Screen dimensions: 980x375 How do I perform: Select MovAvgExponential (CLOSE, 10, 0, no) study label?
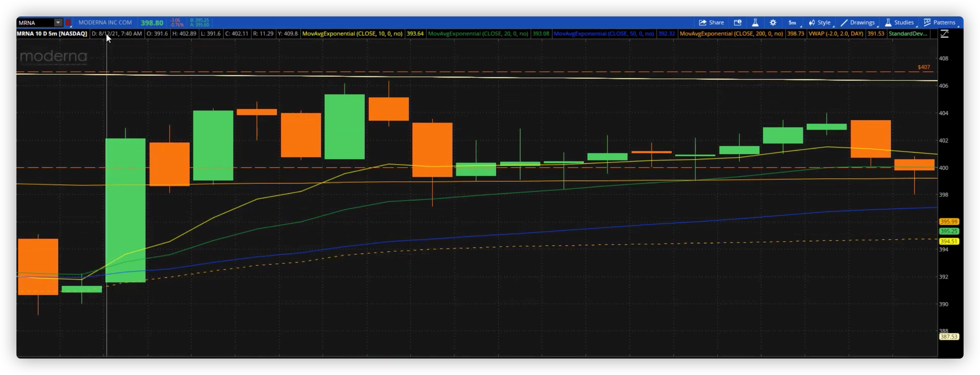pos(352,34)
